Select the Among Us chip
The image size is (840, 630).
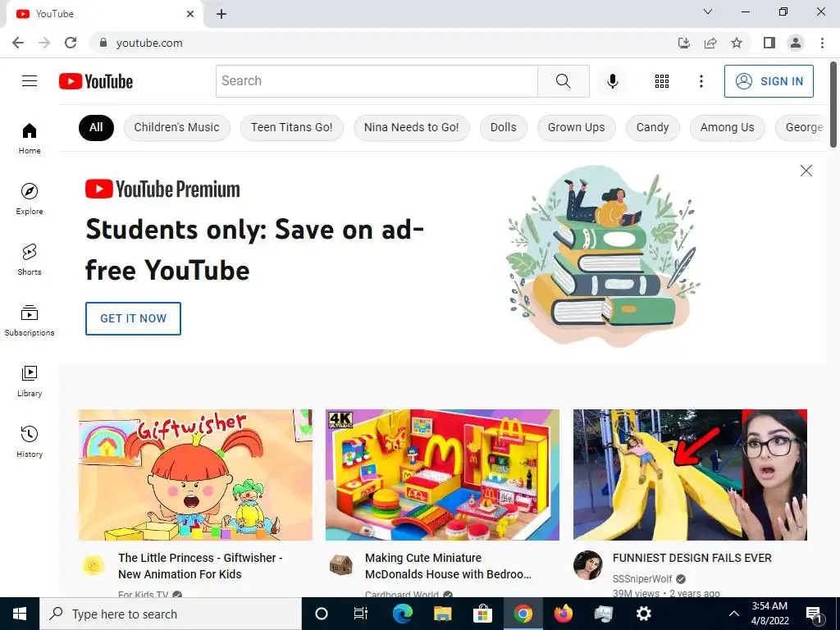coord(727,127)
